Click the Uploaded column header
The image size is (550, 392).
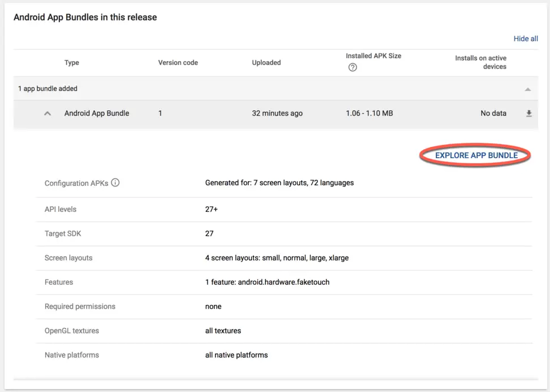tap(266, 63)
